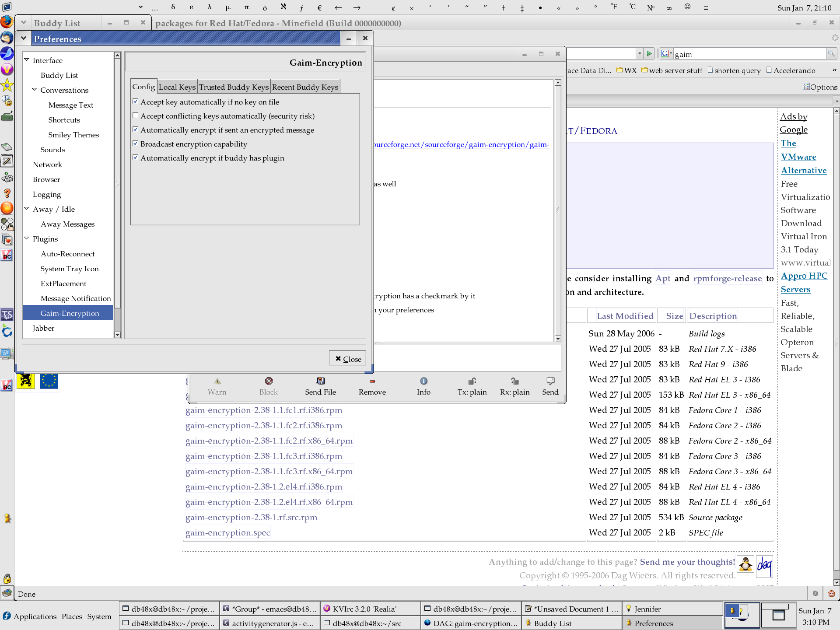
Task: Toggle Automatically encrypt if buddy has plugin
Action: point(136,157)
